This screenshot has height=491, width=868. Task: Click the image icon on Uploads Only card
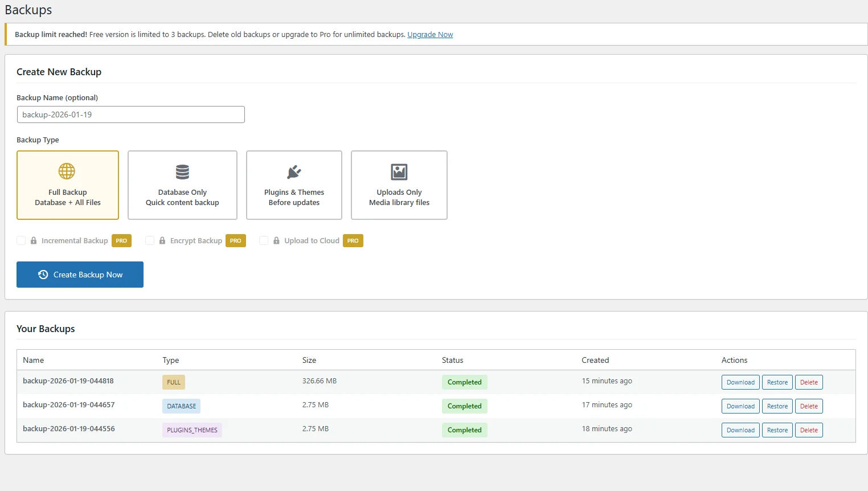[x=398, y=171]
